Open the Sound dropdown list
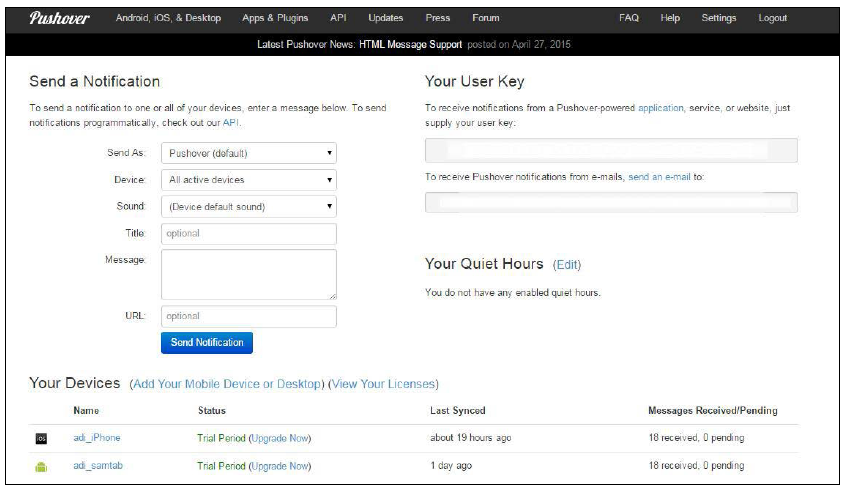 click(x=249, y=207)
